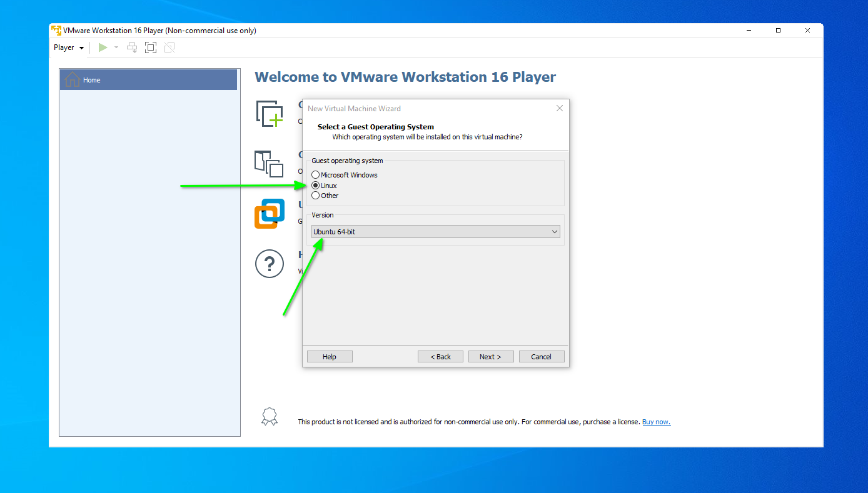This screenshot has height=493, width=868.
Task: Select the Create a New Virtual Machine icon
Action: click(x=270, y=113)
